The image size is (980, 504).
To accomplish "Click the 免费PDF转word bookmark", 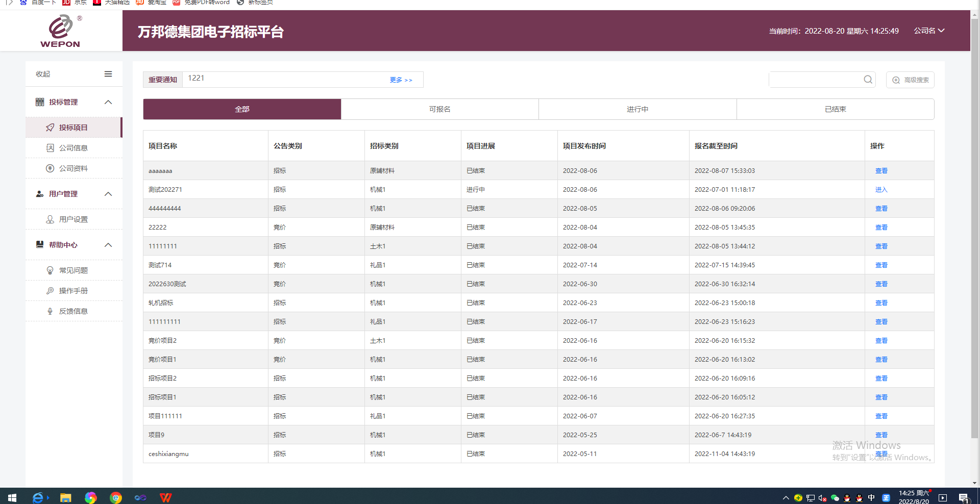I will [202, 3].
